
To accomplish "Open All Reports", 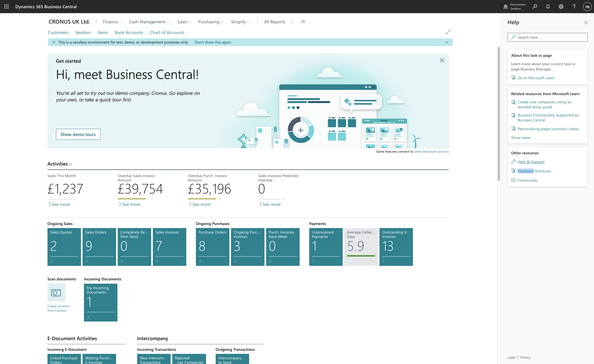I will tap(275, 22).
